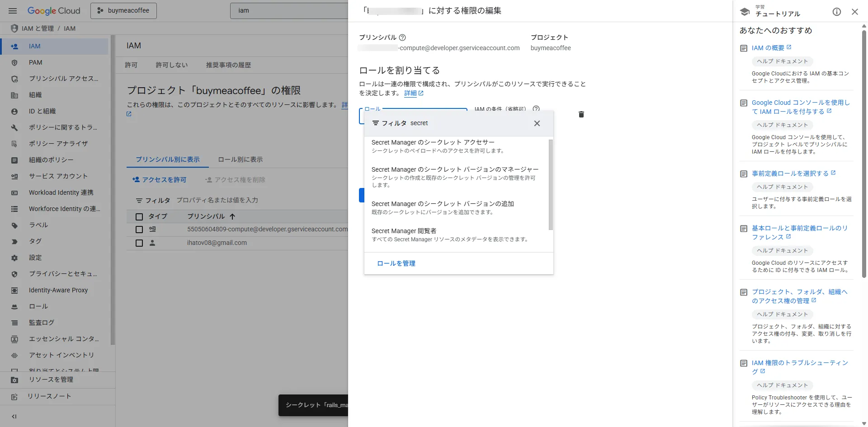Image resolution: width=868 pixels, height=427 pixels.
Task: Open プリンシパル アクセス sidebar entry
Action: pyautogui.click(x=54, y=79)
